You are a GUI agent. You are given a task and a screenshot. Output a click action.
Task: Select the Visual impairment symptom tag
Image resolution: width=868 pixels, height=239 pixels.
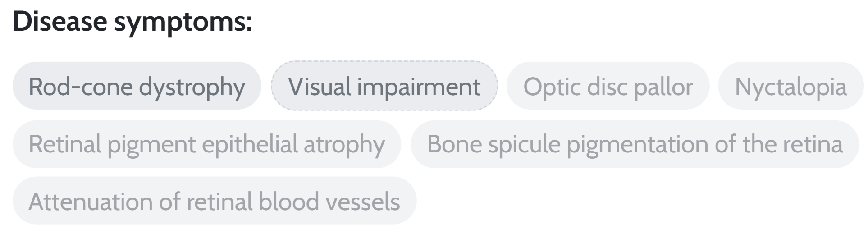384,86
